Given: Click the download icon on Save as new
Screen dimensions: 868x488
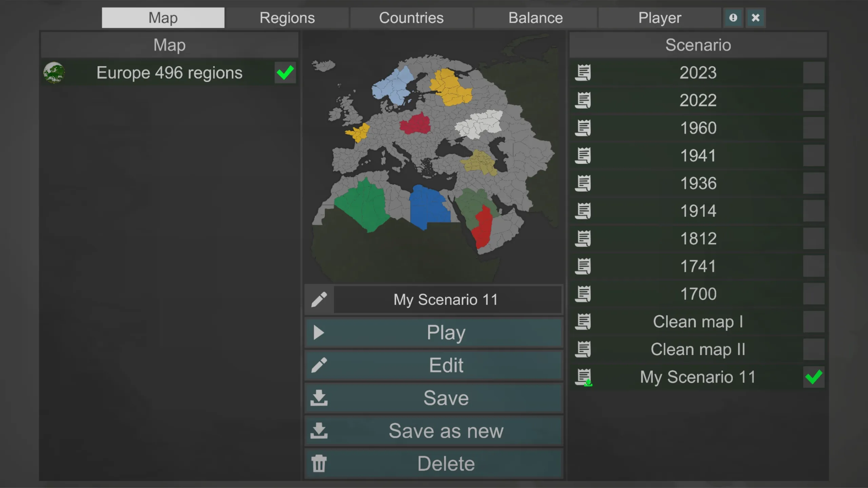Looking at the screenshot, I should pos(319,431).
